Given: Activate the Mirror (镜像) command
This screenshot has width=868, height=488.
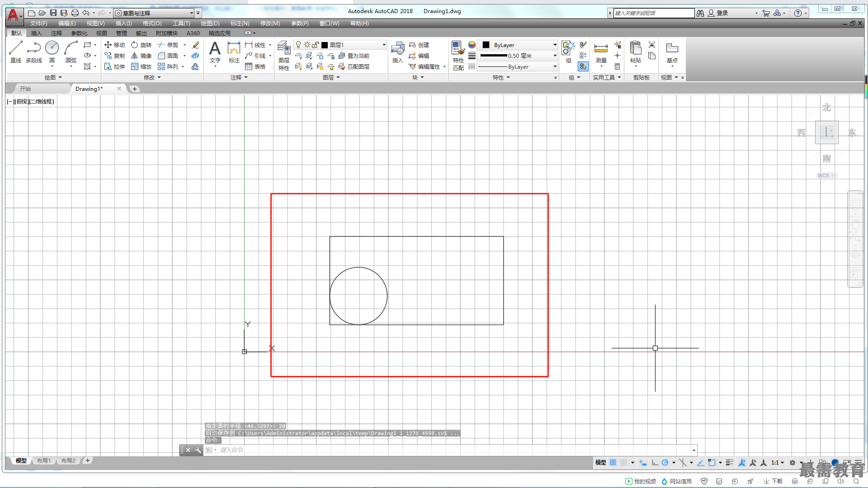Looking at the screenshot, I should pos(142,56).
